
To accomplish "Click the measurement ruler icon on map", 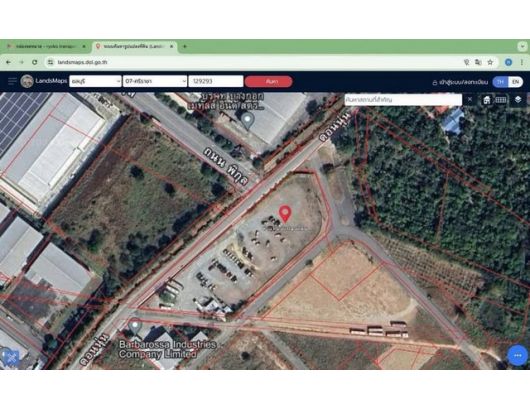I will pos(501,100).
